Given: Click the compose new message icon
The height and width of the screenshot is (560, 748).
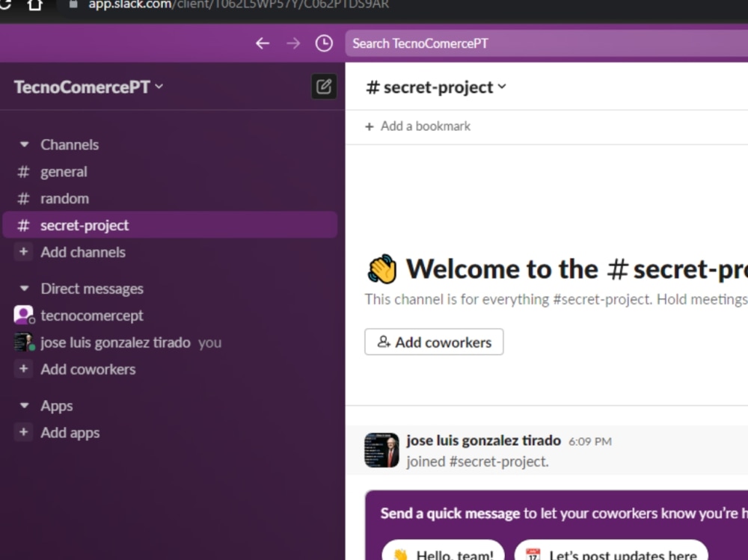Looking at the screenshot, I should (323, 86).
